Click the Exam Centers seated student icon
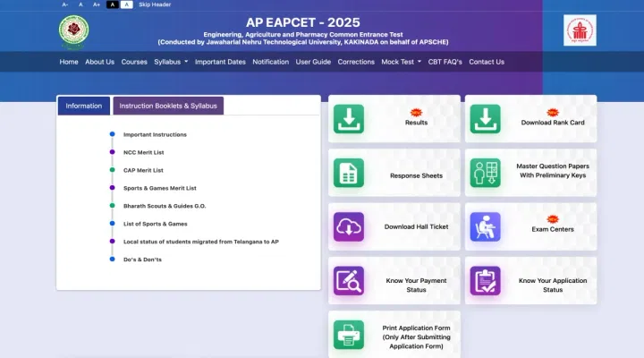Screen dimensions: 644x358 click(x=485, y=227)
